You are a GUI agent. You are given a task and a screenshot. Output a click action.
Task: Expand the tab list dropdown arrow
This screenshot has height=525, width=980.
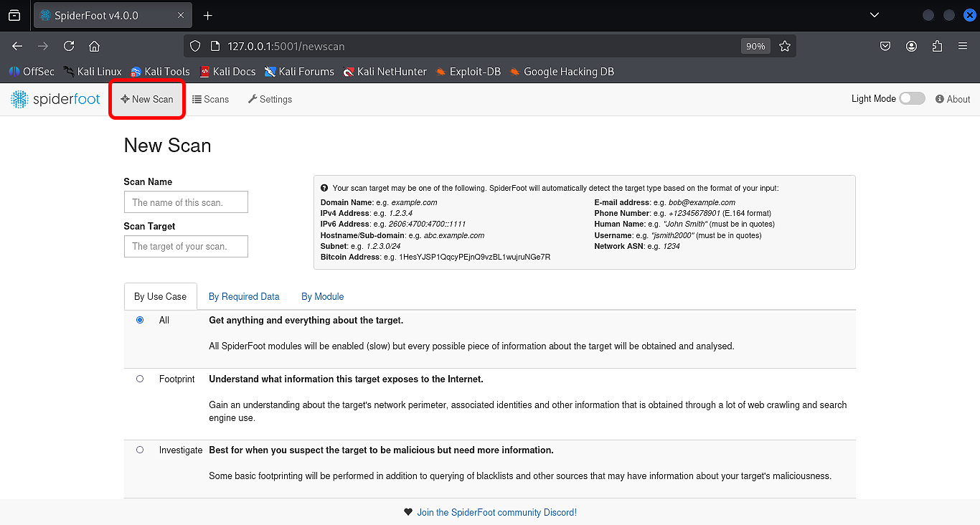tap(874, 15)
